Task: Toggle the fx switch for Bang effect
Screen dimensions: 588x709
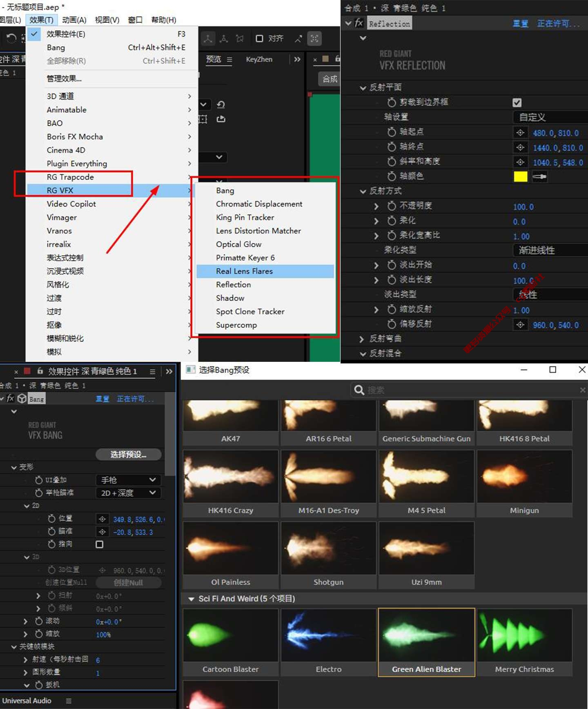Action: click(11, 398)
